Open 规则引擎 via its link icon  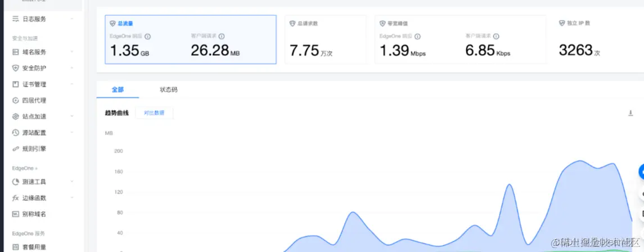pos(16,149)
